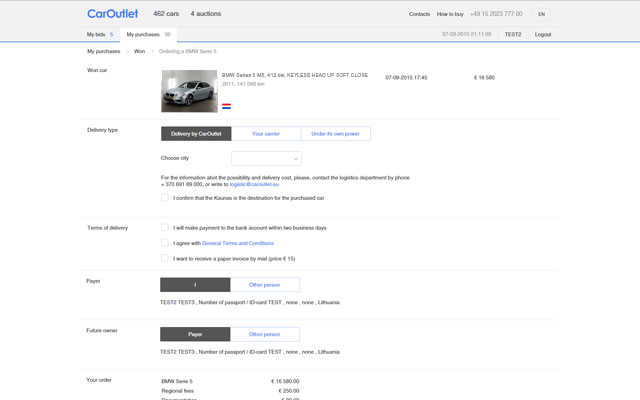Click the Netherlands flag icon

(x=226, y=104)
